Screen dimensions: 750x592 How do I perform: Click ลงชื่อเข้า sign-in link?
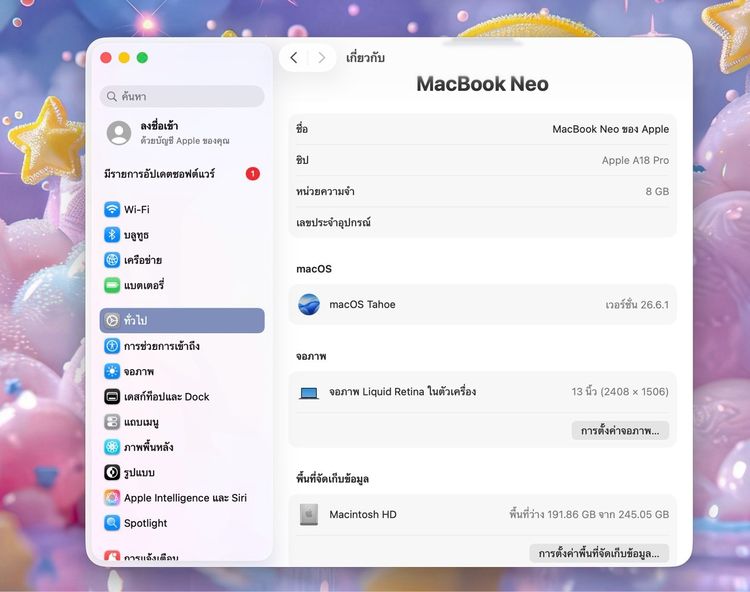159,126
